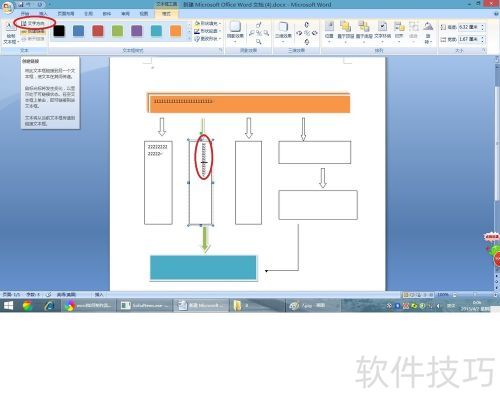Click the shape height input field

pyautogui.click(x=470, y=27)
